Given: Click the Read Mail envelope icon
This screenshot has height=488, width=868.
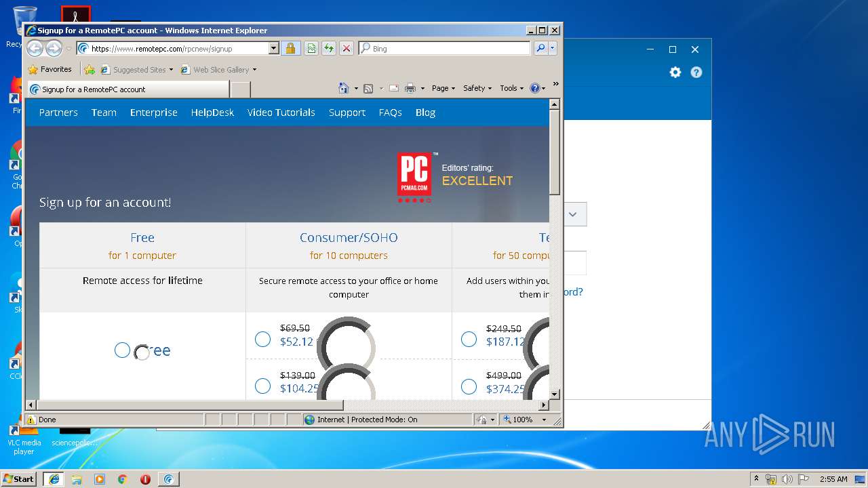Looking at the screenshot, I should [393, 88].
